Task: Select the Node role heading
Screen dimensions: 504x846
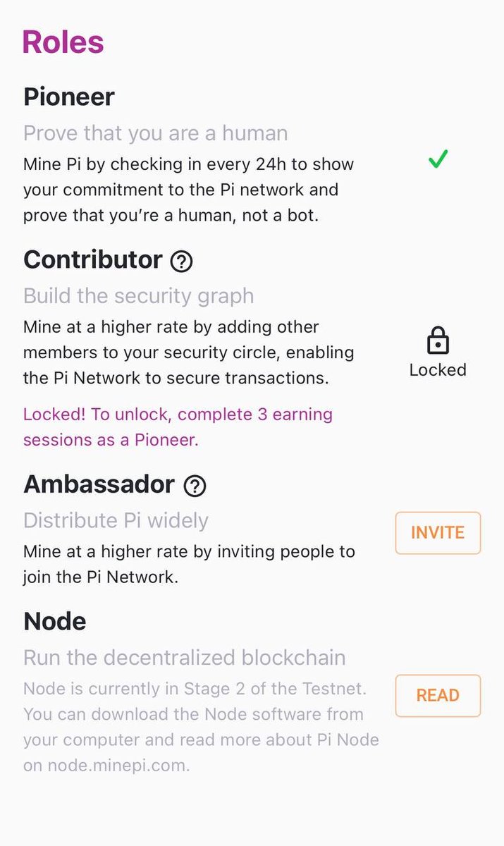Action: [55, 621]
